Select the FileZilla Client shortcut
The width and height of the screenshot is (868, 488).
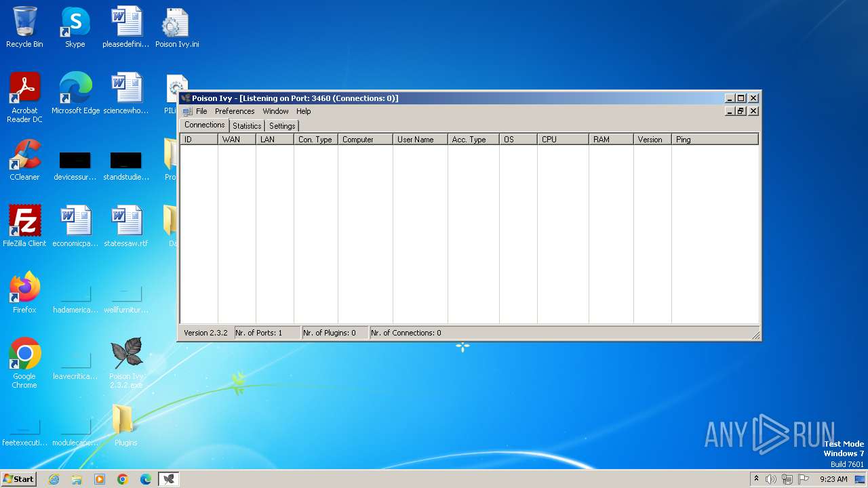coord(24,226)
